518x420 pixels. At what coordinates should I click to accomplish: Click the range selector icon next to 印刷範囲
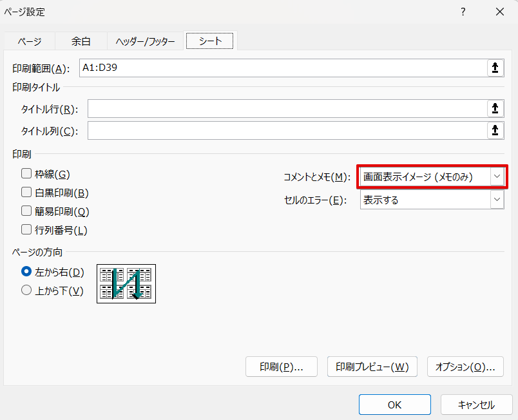coord(495,68)
